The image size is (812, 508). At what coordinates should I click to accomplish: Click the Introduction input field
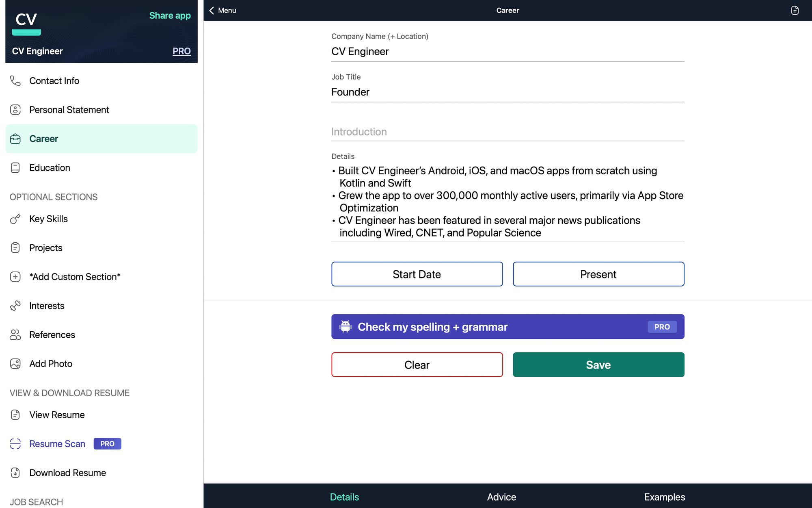pyautogui.click(x=508, y=131)
